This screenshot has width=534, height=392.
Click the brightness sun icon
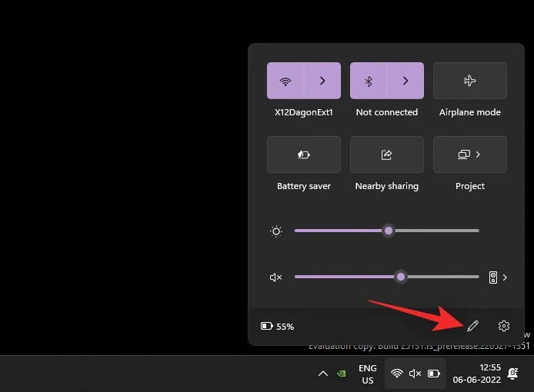point(276,231)
